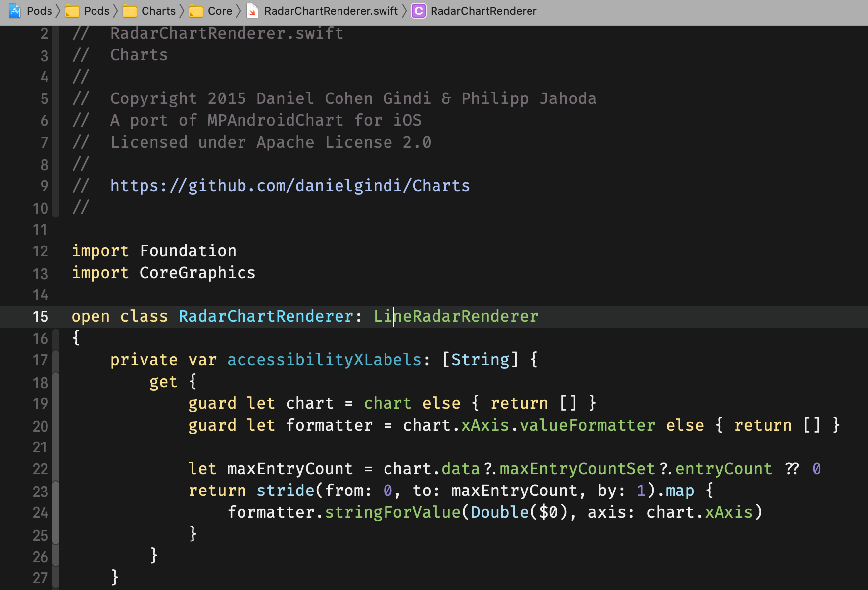Image resolution: width=868 pixels, height=590 pixels.
Task: Click the Pods project icon in breadcrumb
Action: pyautogui.click(x=15, y=11)
